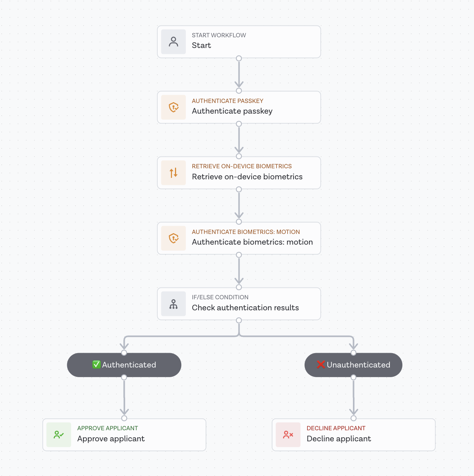The image size is (474, 476).
Task: Click the connector port below the Start node
Action: [x=239, y=58]
